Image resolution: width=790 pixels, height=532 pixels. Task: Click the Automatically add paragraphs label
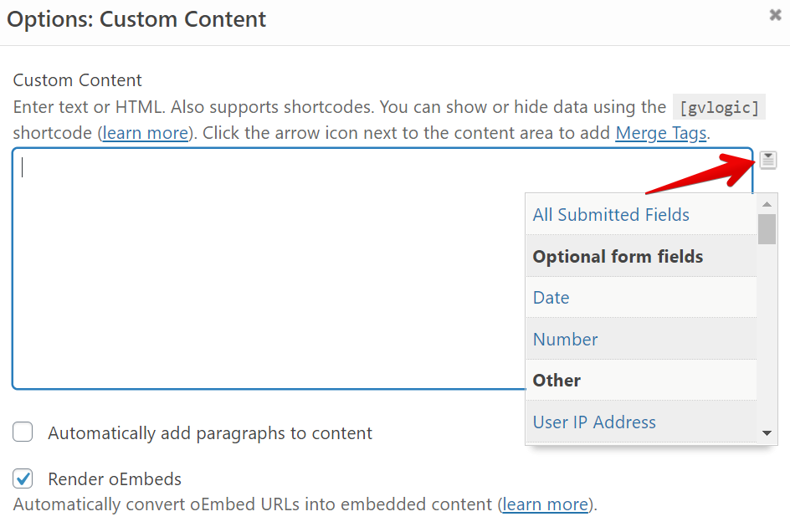pos(210,433)
